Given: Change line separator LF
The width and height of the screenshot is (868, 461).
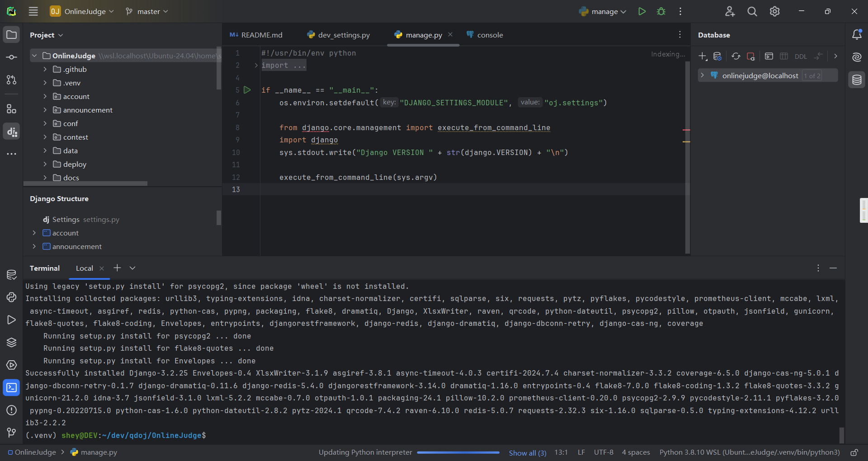Looking at the screenshot, I should (581, 452).
